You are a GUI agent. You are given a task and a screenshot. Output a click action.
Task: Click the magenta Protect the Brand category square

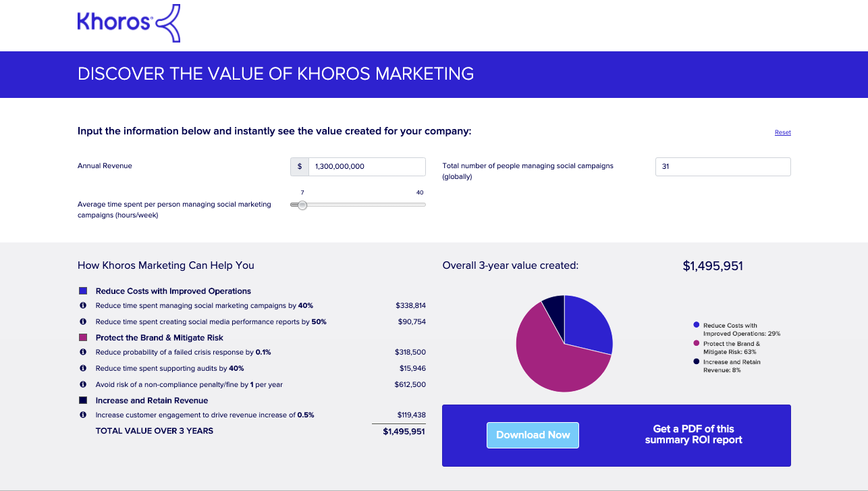tap(83, 338)
